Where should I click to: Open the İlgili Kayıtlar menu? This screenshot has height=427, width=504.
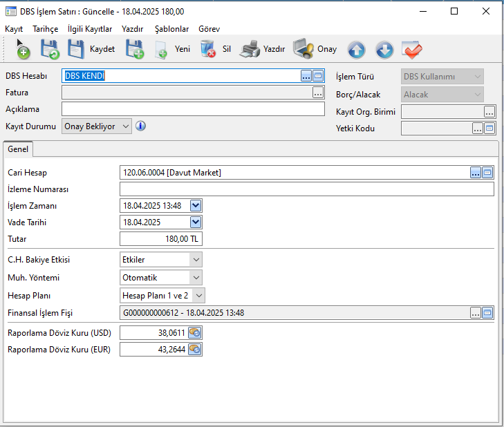click(x=90, y=29)
